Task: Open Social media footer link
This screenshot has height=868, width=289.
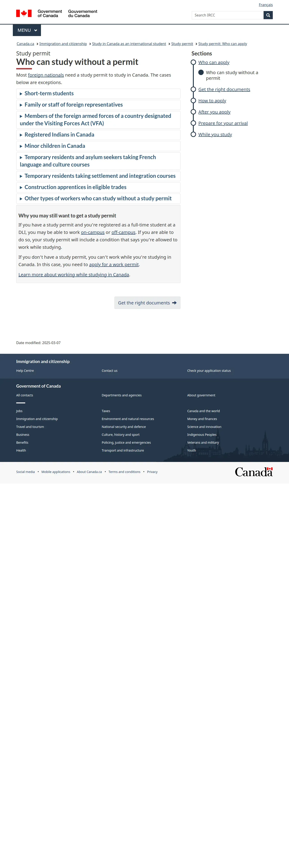Action: [26, 472]
